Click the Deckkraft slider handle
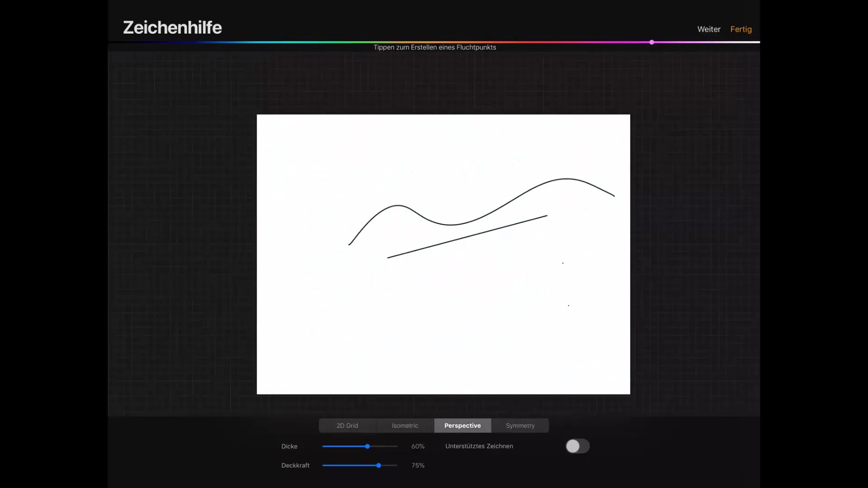 (379, 465)
